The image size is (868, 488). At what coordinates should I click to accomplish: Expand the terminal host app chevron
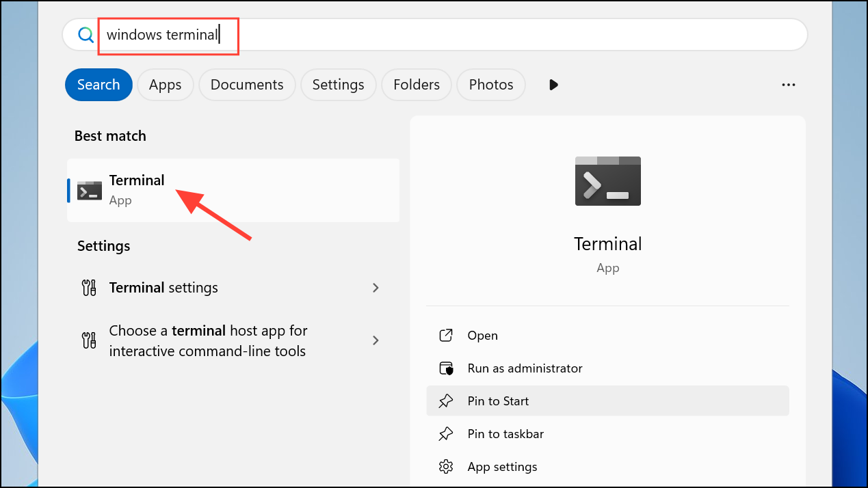376,340
